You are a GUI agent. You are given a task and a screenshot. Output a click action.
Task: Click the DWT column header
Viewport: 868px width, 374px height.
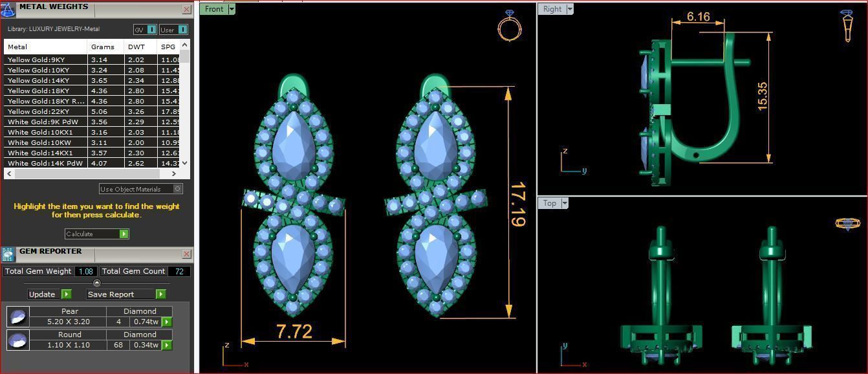(x=141, y=47)
